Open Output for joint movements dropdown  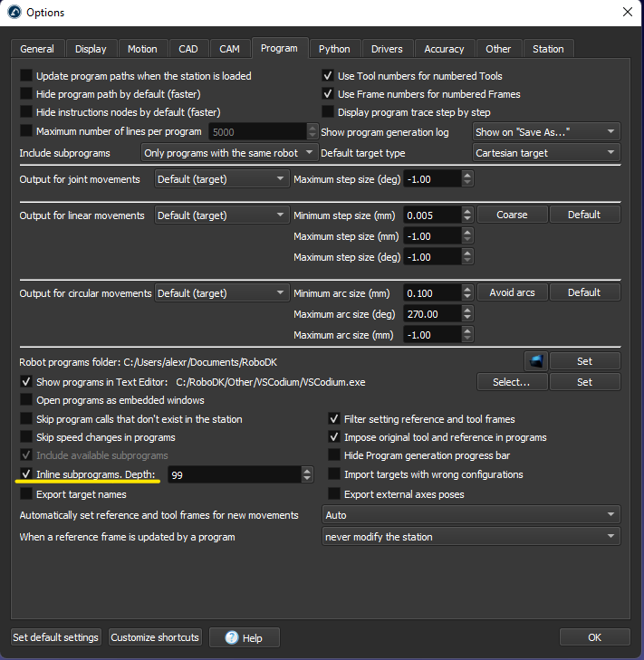pos(222,179)
